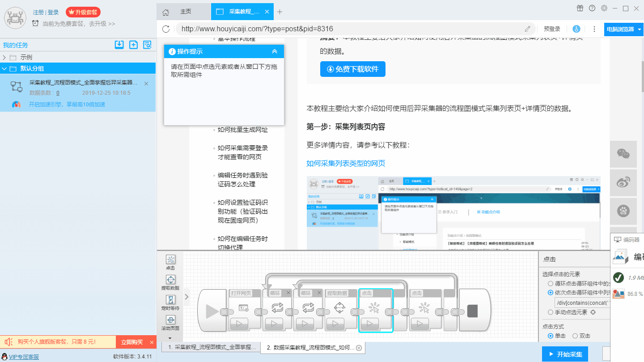Expand the component palette side arrow
Image resolution: width=644 pixels, height=362 pixels.
click(187, 296)
